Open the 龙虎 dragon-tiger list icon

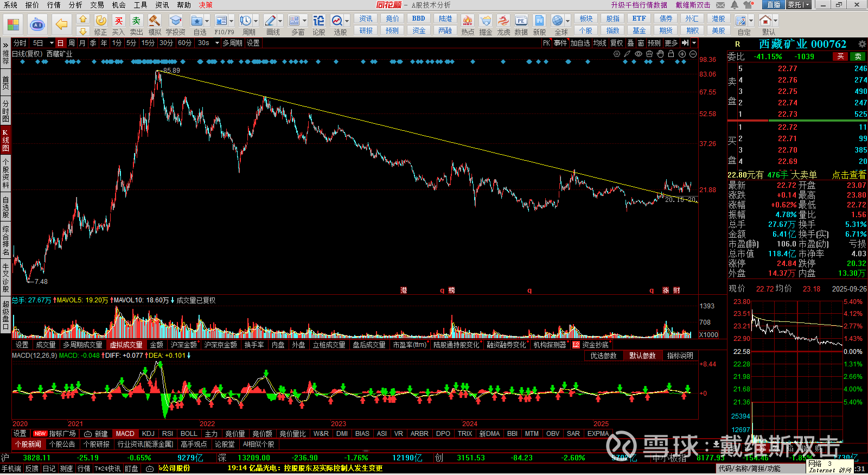(x=503, y=25)
